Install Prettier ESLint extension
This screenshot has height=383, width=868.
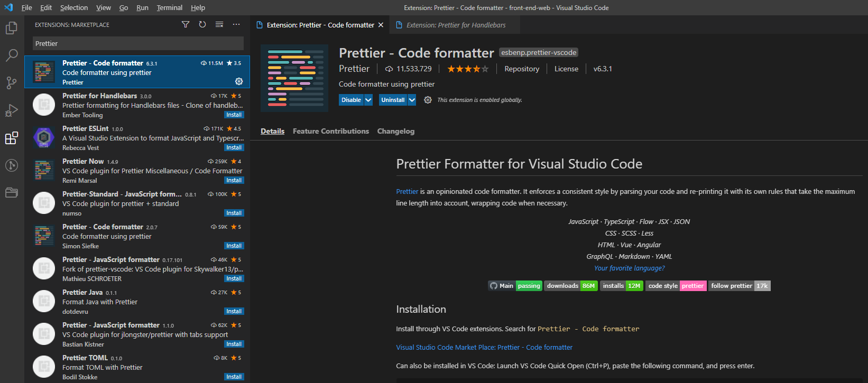click(x=234, y=147)
